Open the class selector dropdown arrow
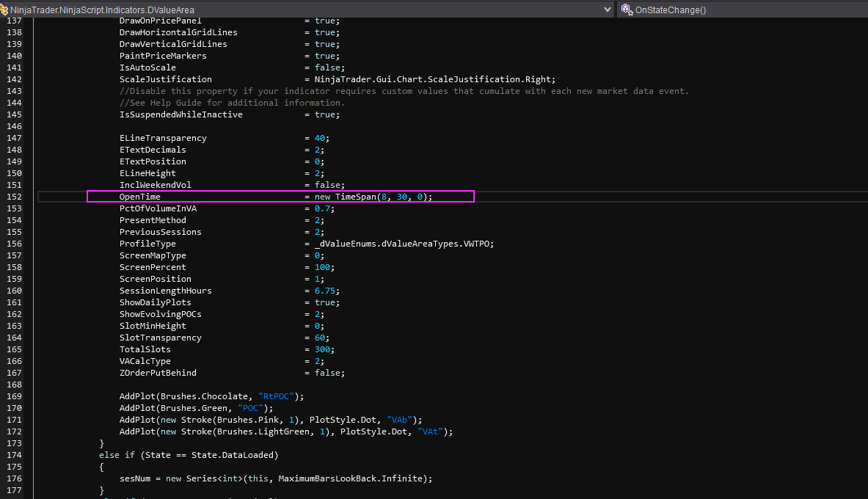Screen dimensions: 868x499 607,10
